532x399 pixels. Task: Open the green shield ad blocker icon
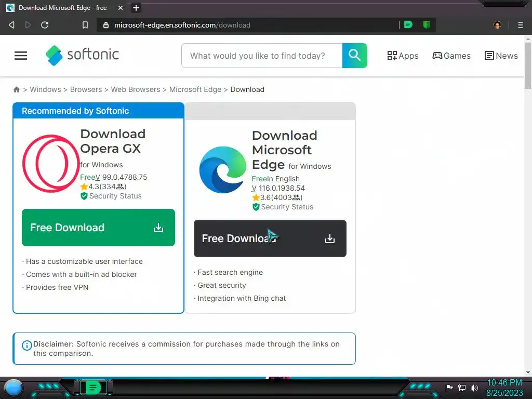[427, 25]
